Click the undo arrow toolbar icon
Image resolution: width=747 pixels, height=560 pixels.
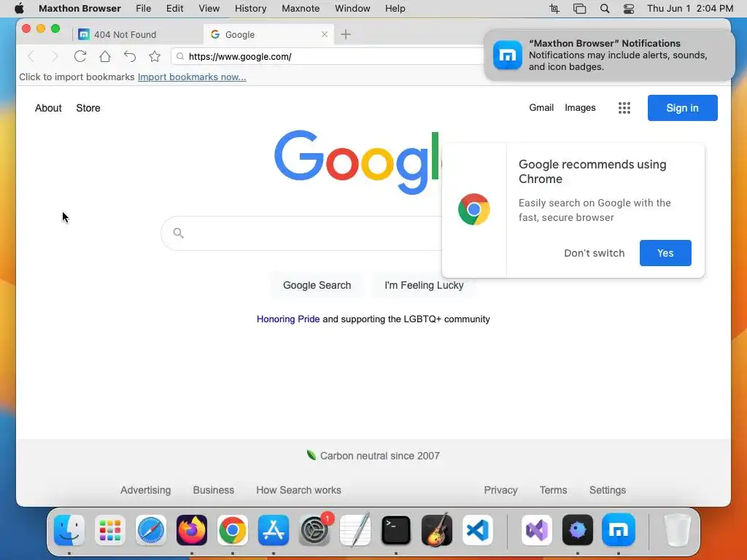(x=130, y=56)
